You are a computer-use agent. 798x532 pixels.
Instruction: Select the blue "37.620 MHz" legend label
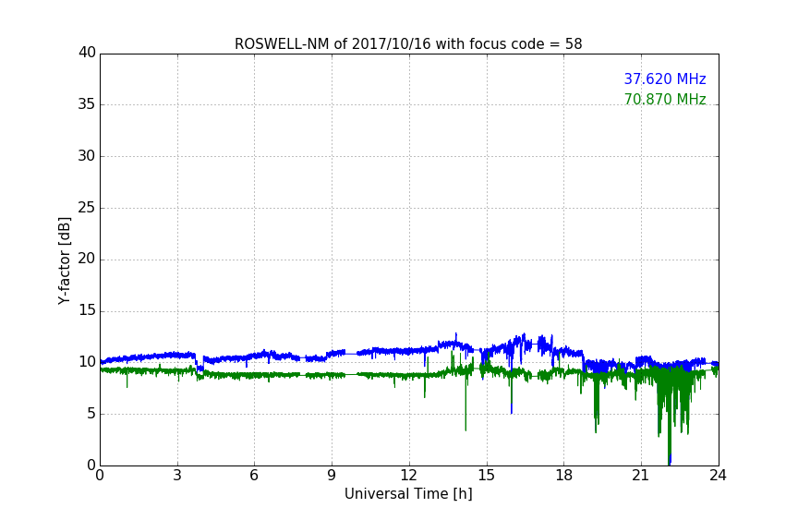(665, 79)
